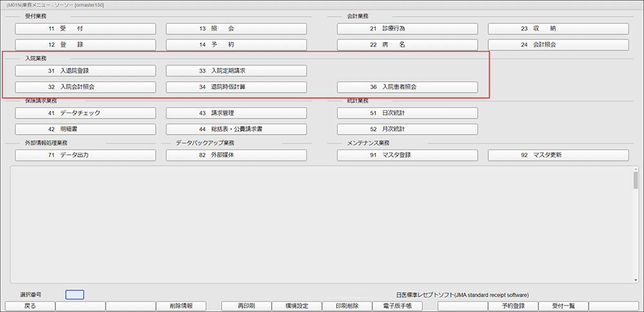This screenshot has height=312, width=644.
Task: Select 13 照会 inquiry button
Action: pyautogui.click(x=236, y=29)
